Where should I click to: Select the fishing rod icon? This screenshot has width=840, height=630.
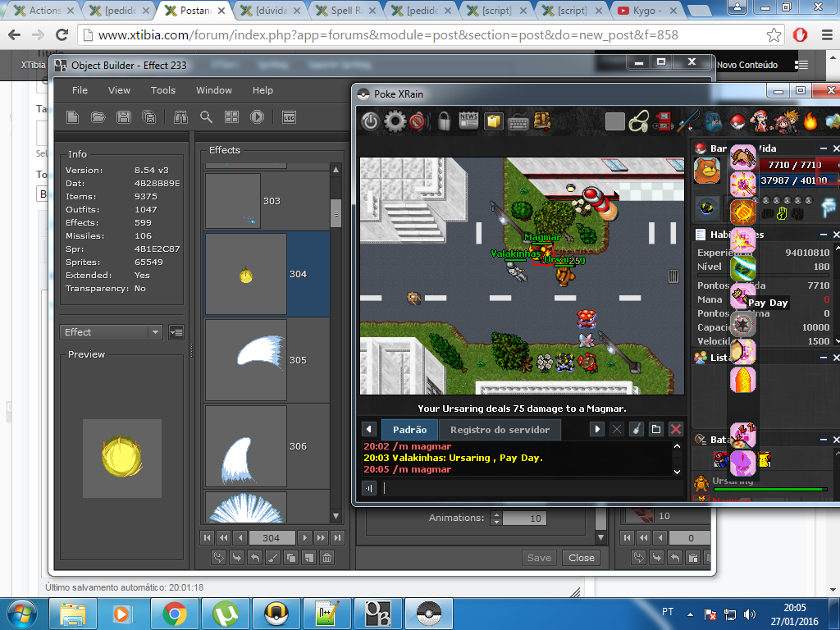coord(688,121)
